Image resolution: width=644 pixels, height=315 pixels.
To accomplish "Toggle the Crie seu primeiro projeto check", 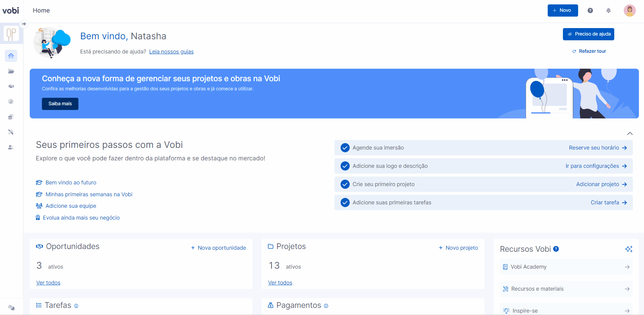I will click(x=345, y=184).
